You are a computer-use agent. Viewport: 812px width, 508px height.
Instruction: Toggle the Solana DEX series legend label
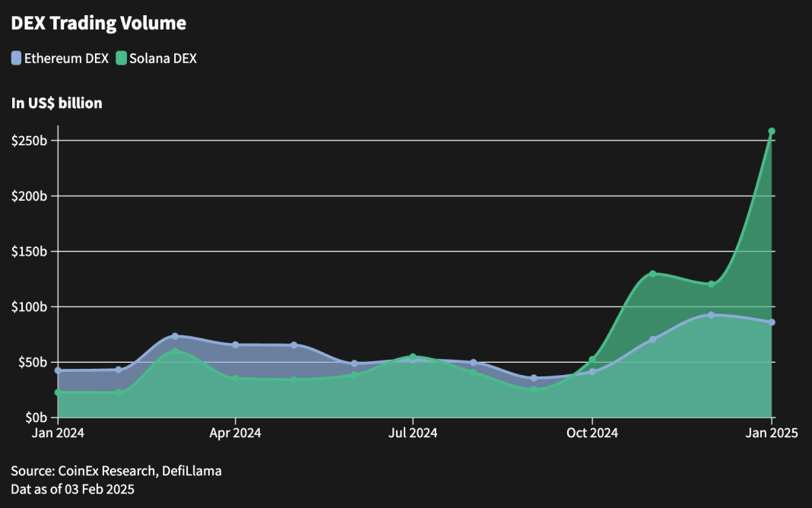[163, 58]
